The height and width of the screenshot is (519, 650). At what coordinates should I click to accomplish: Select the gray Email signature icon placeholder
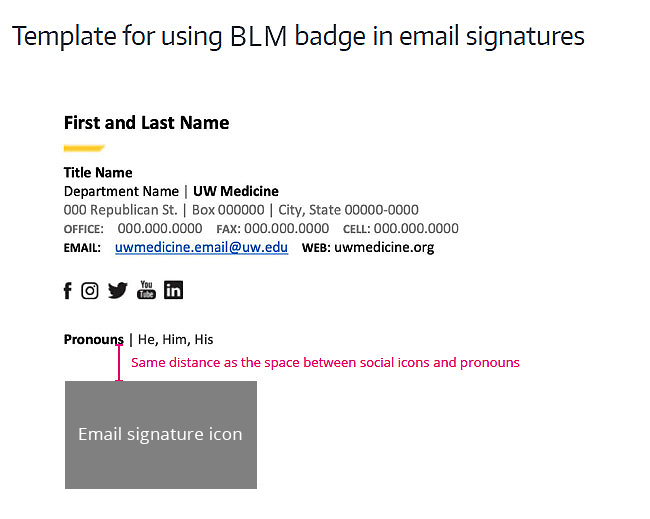point(161,435)
